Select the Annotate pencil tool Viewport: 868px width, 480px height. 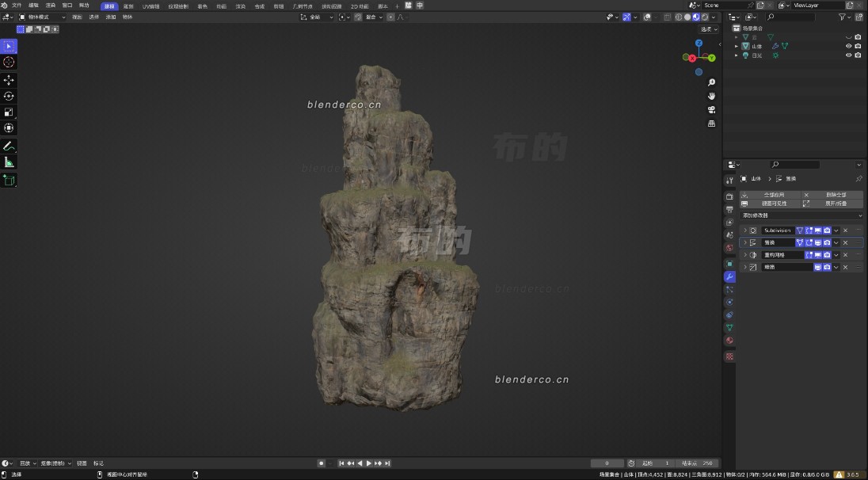[8, 147]
